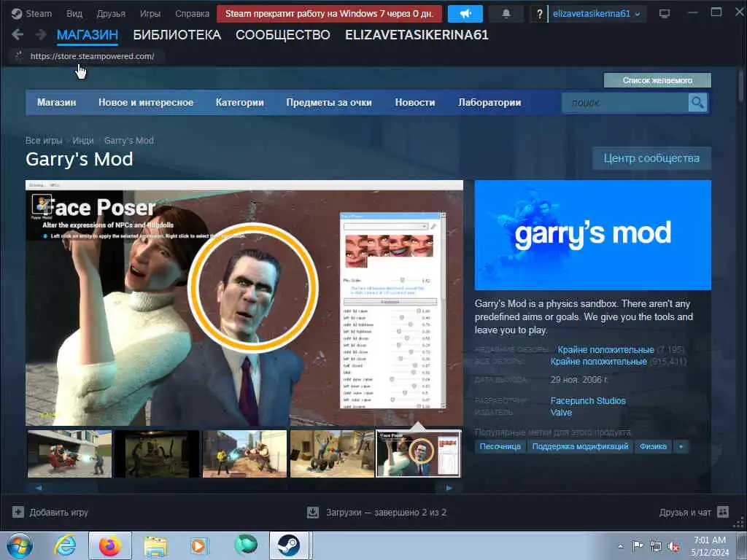
Task: Open the megaphone announcements button
Action: coord(465,14)
